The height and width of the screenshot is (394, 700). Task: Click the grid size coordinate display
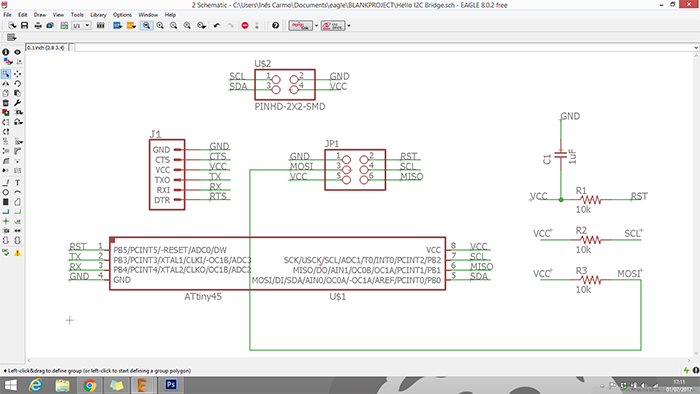point(46,47)
